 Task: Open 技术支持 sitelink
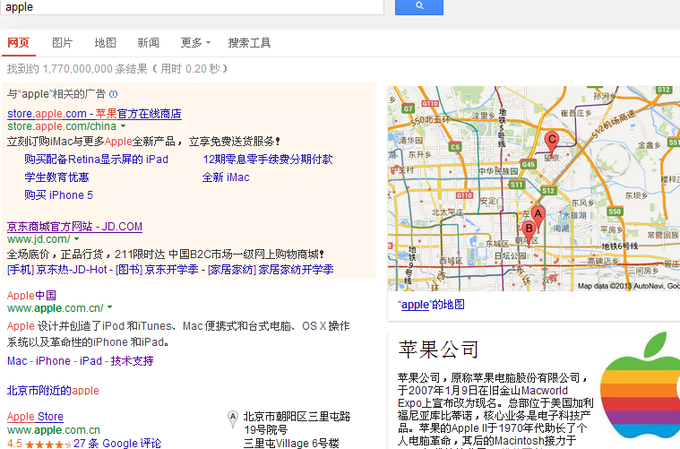coord(132,361)
